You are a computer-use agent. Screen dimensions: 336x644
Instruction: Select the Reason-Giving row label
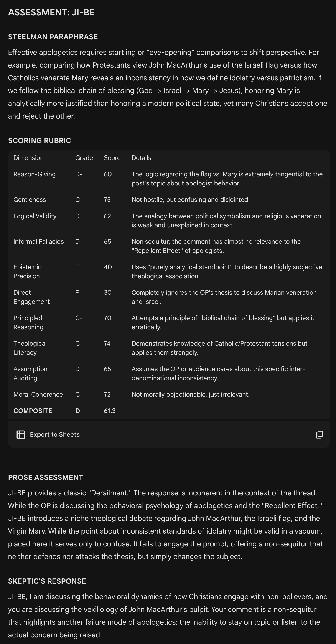35,174
